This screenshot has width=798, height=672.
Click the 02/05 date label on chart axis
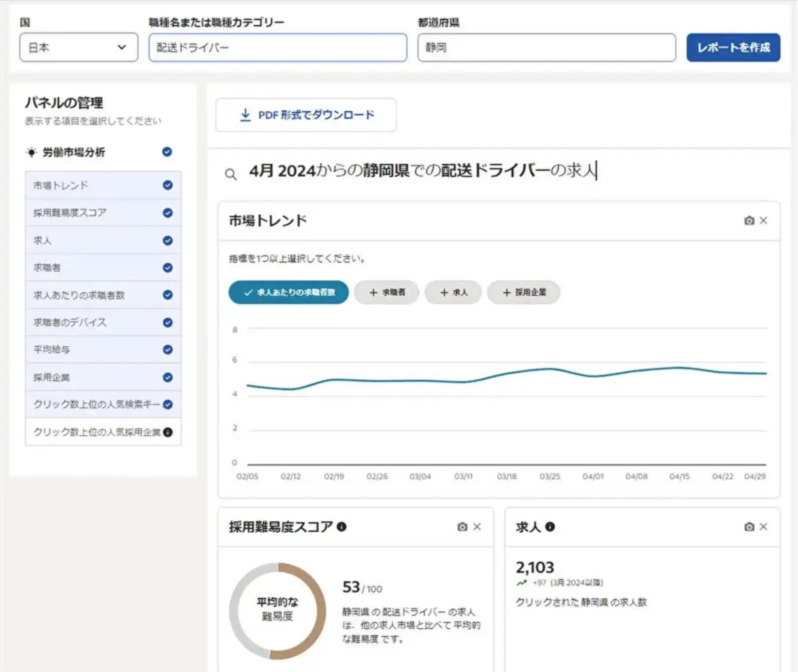(x=247, y=476)
